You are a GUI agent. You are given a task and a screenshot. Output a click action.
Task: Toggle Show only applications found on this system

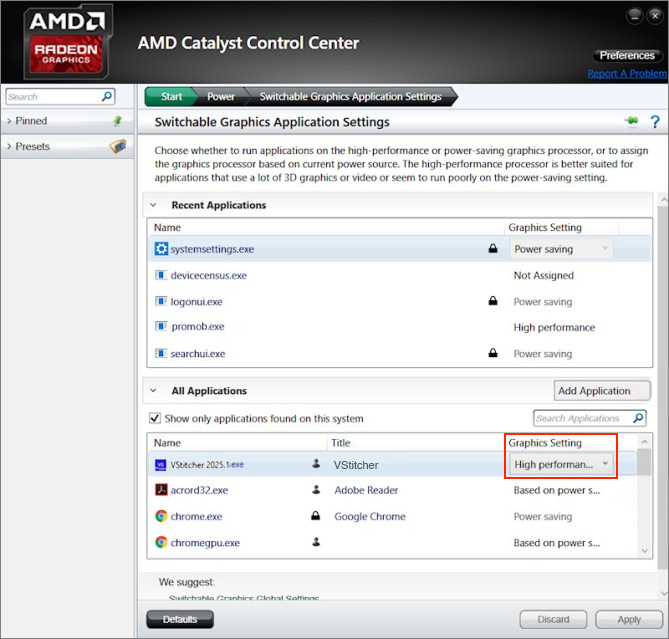(x=154, y=418)
